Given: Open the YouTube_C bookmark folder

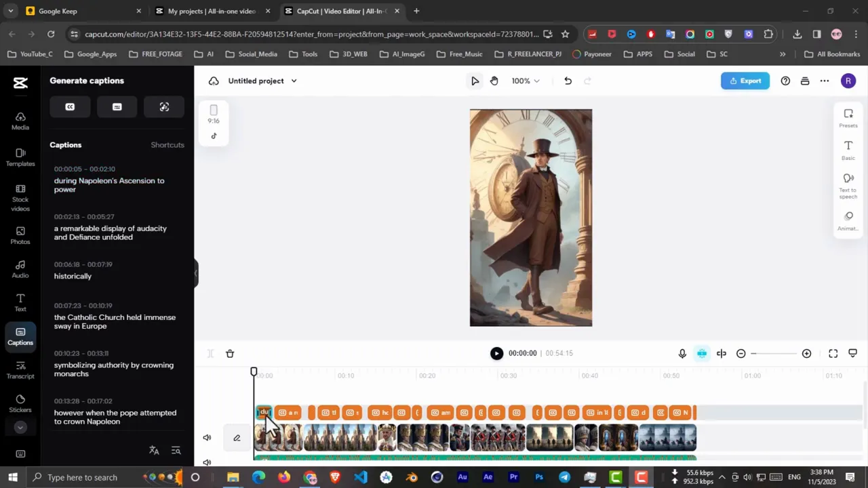Looking at the screenshot, I should pyautogui.click(x=30, y=54).
